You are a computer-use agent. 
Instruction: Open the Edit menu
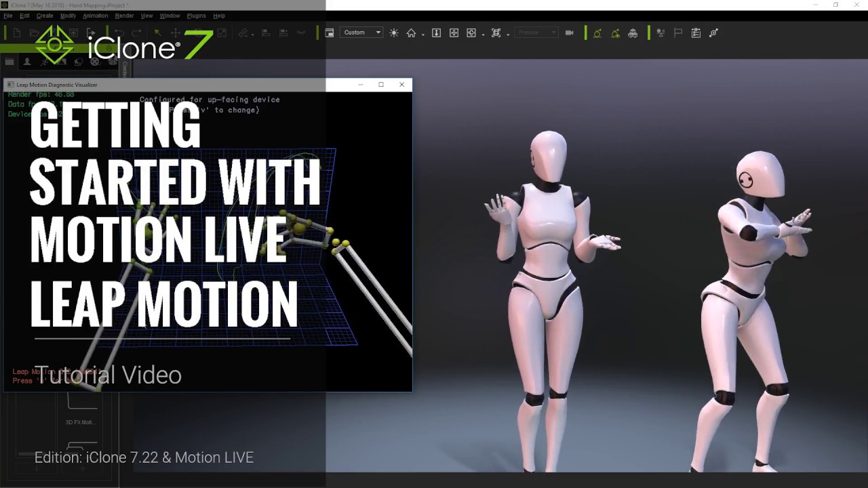24,16
